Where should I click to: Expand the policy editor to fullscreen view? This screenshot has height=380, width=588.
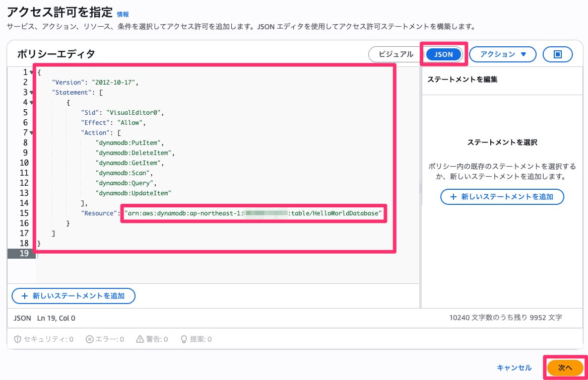pos(557,54)
